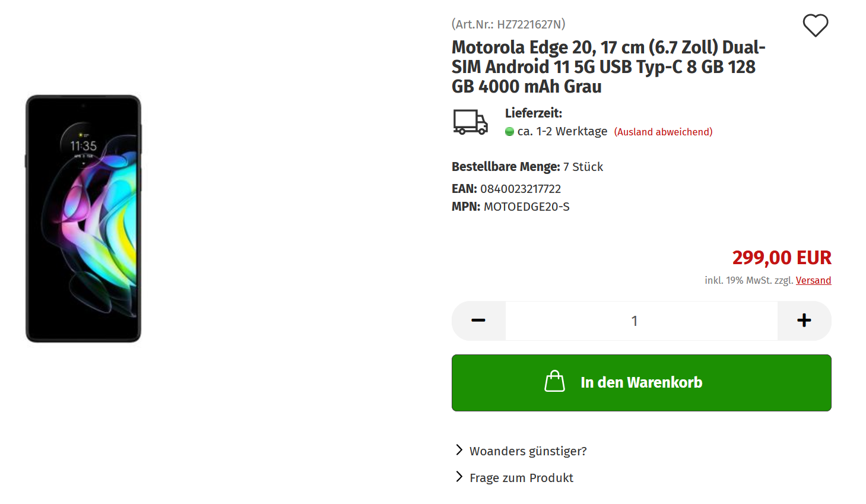Decrease quantity with the minus button
Viewport: 866px width, 504px height.
[x=478, y=321]
